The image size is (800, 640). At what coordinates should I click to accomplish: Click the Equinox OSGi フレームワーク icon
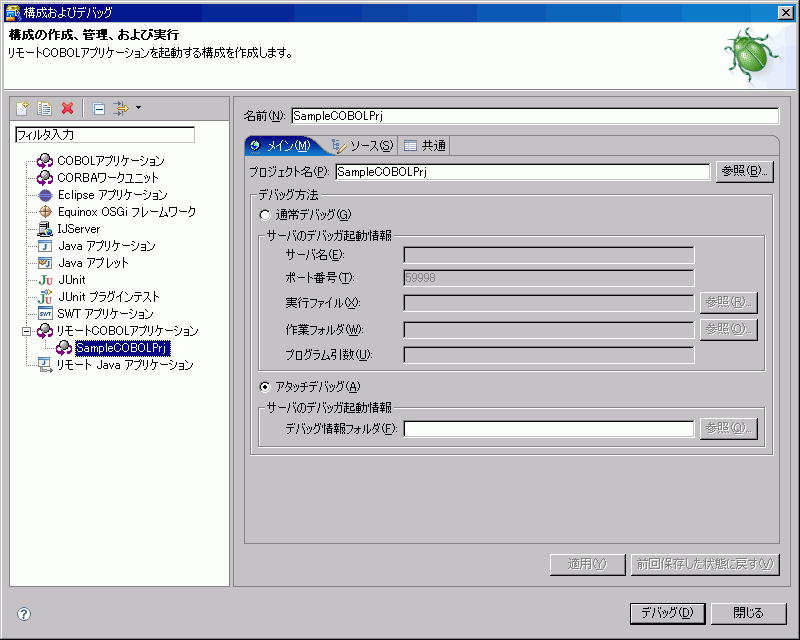[45, 212]
